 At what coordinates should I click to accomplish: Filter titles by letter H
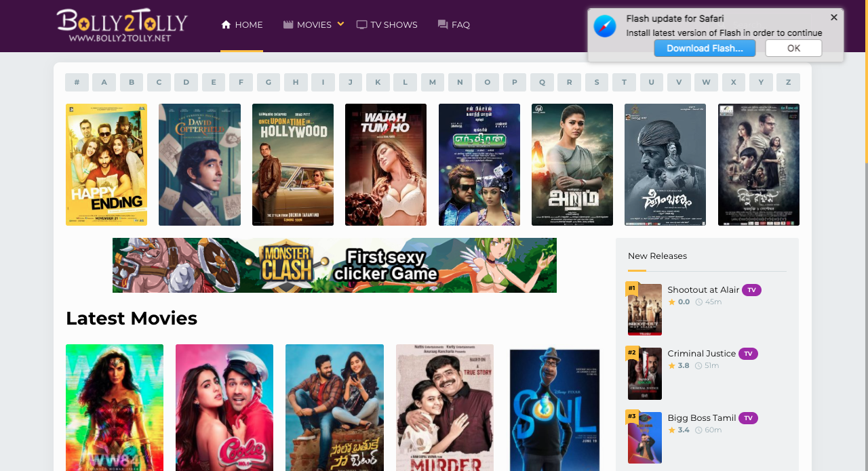point(296,82)
